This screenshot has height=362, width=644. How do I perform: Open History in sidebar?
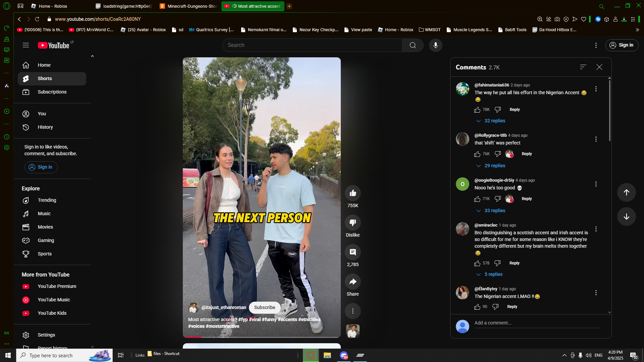[52, 127]
